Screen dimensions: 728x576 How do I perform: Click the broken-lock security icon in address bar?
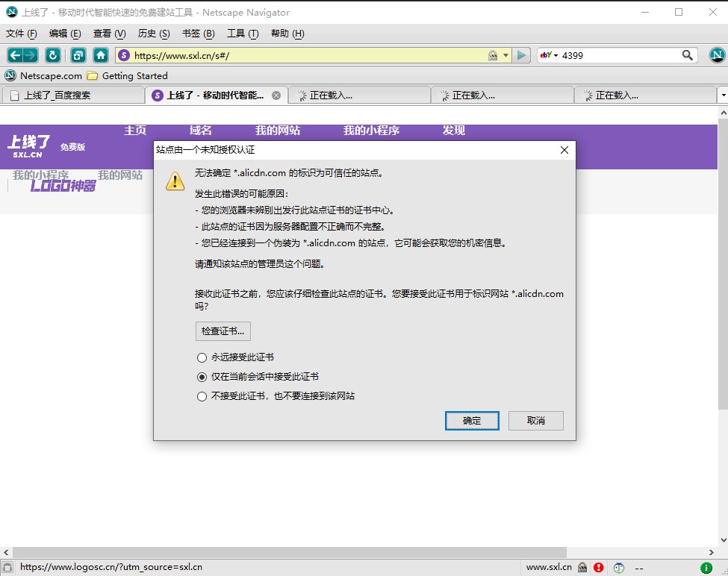pos(493,56)
